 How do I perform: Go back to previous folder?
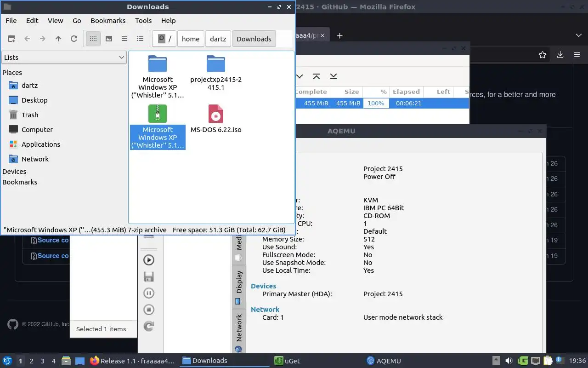tap(27, 39)
